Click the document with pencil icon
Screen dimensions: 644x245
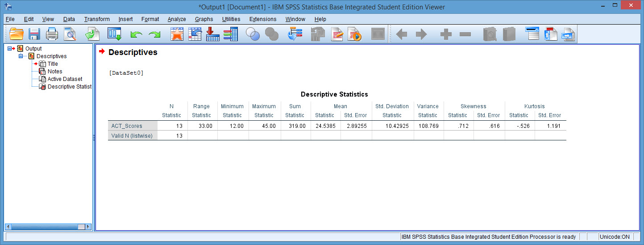pos(337,34)
